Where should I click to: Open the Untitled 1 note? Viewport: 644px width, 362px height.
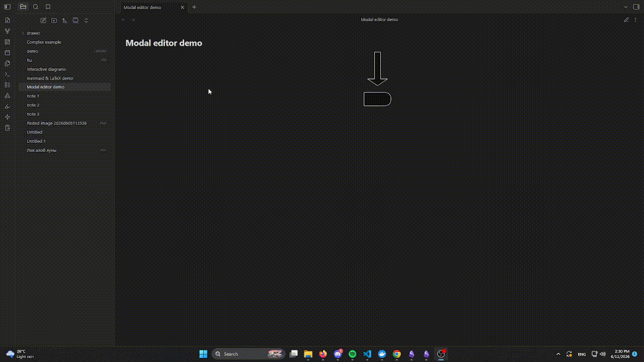click(x=64, y=141)
